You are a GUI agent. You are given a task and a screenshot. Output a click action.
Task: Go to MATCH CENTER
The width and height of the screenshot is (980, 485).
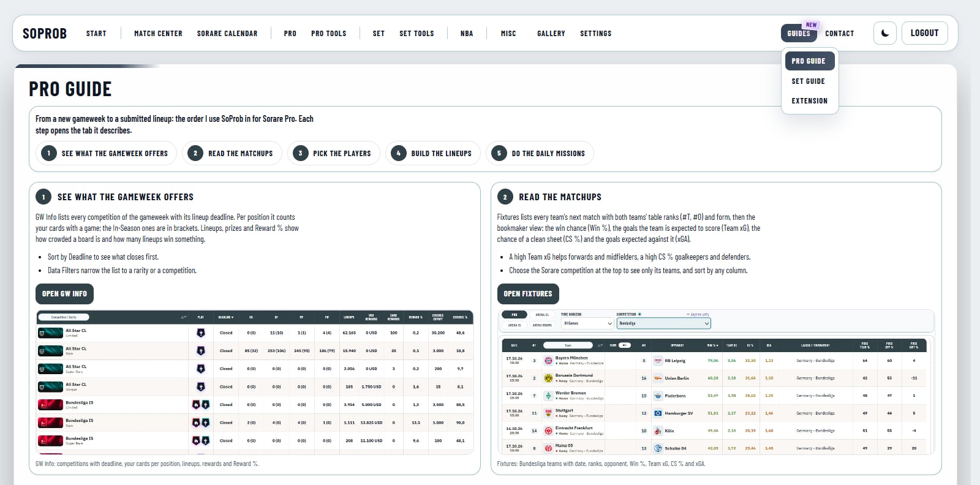[x=158, y=33]
